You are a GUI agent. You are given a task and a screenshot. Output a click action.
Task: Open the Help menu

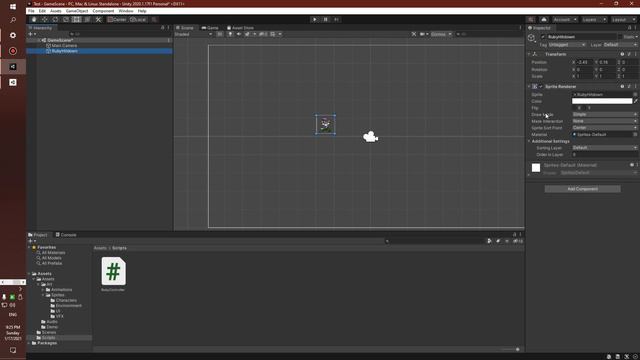point(142,11)
